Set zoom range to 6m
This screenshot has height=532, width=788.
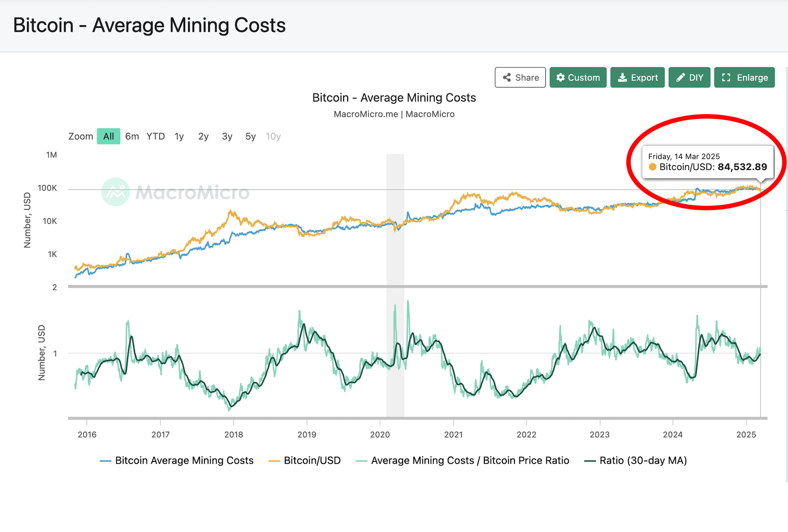(132, 137)
